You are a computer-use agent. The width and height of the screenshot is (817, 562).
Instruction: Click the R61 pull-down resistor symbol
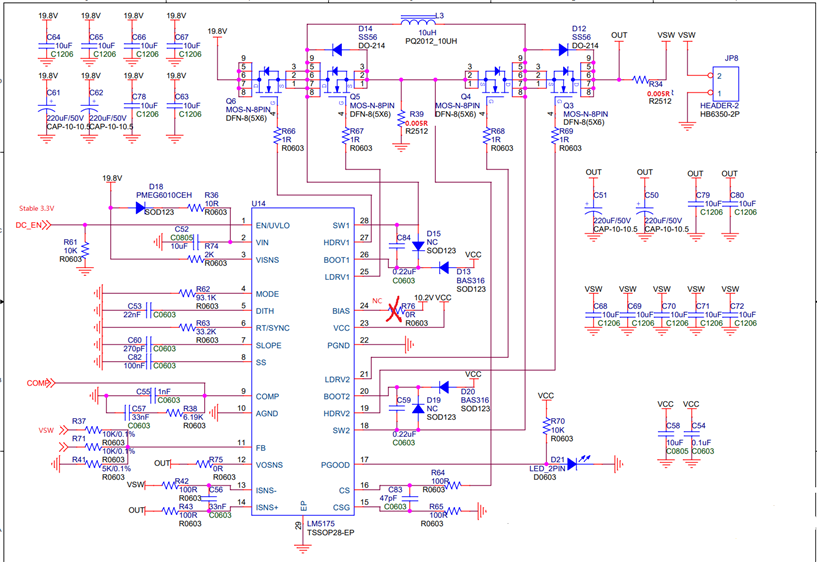pyautogui.click(x=85, y=251)
